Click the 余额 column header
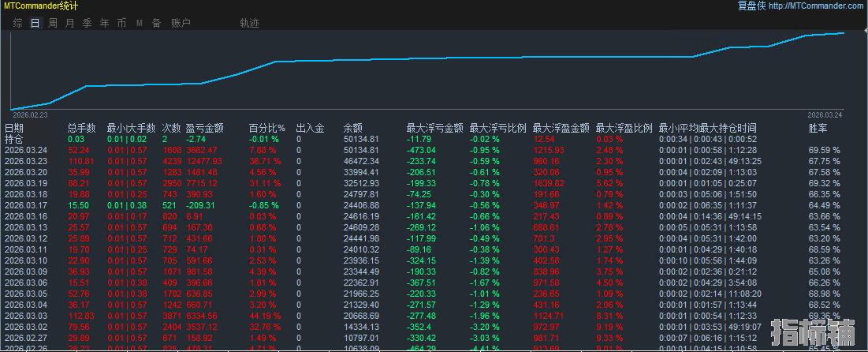 tap(352, 128)
